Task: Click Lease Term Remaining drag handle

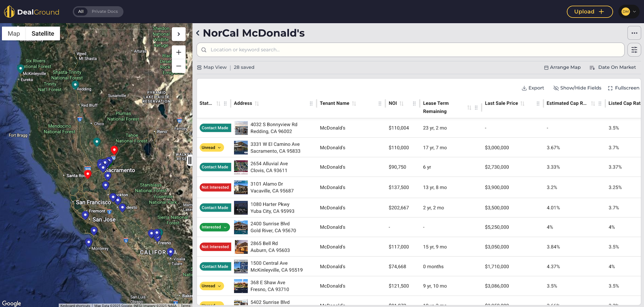Action: [x=476, y=108]
